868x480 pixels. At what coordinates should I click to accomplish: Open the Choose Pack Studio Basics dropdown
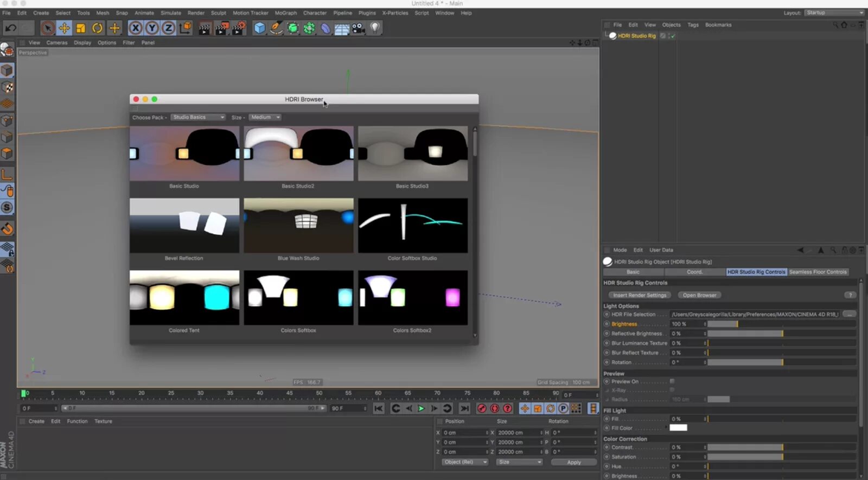coord(198,117)
